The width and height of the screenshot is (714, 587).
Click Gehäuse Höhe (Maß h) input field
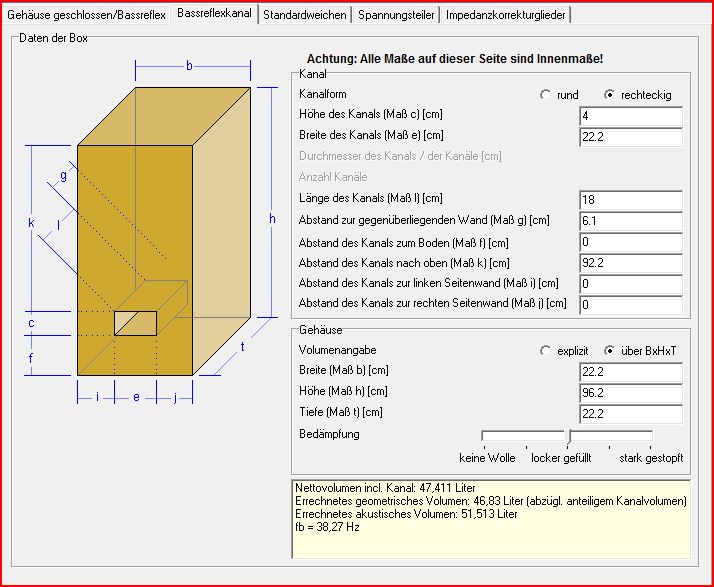click(x=630, y=393)
